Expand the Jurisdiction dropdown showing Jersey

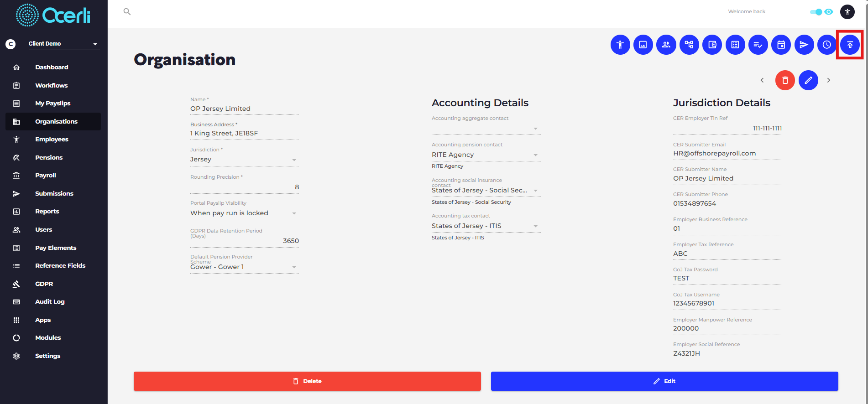pos(244,159)
